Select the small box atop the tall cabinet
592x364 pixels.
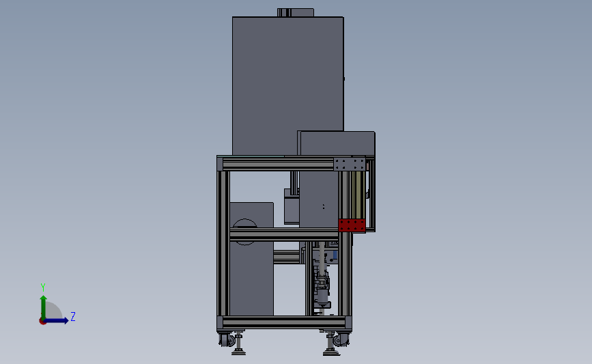pyautogui.click(x=295, y=12)
